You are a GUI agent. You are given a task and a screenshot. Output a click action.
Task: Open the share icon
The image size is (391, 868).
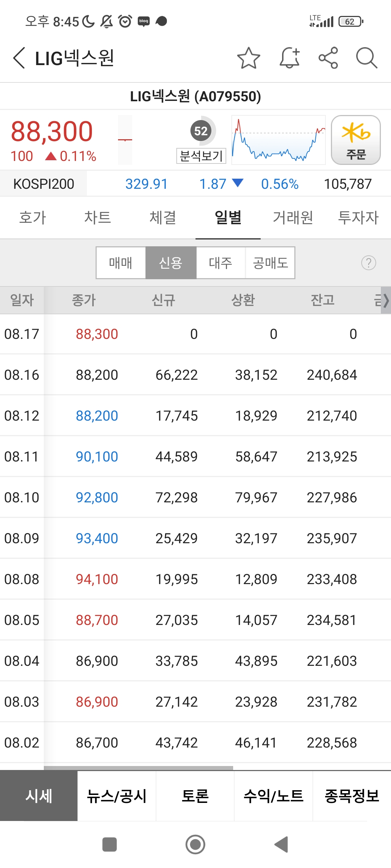pos(328,58)
